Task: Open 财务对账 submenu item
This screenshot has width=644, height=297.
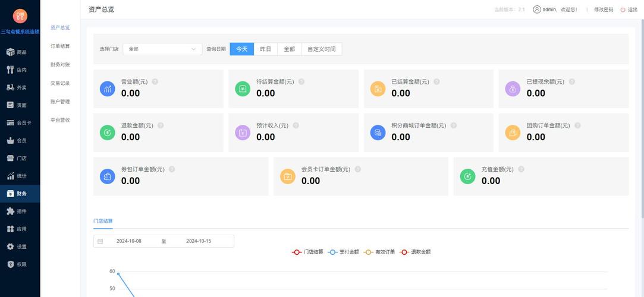Action: click(x=61, y=65)
